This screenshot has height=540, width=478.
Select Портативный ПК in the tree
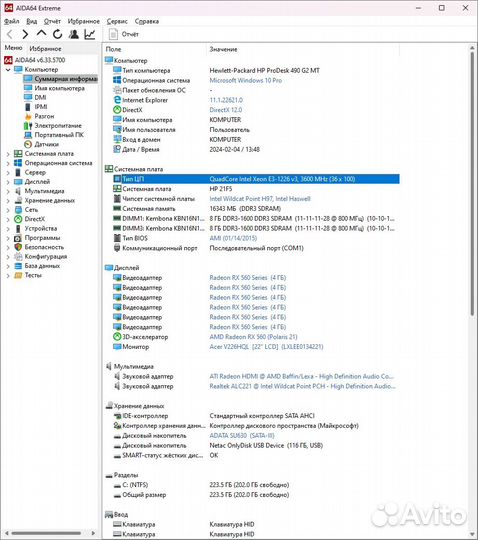[x=59, y=135]
